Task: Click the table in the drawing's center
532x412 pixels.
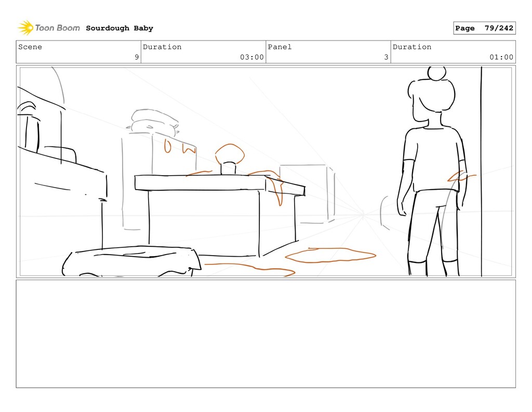Action: tap(220, 215)
